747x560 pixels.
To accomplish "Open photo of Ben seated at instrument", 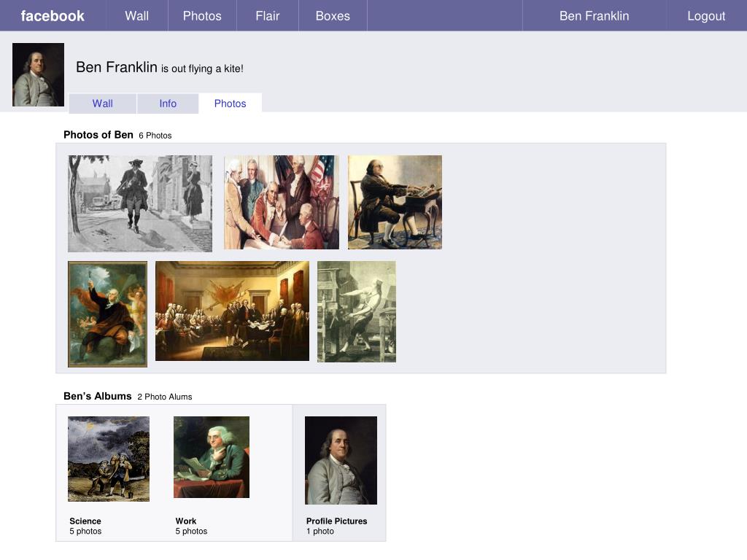I will [395, 202].
